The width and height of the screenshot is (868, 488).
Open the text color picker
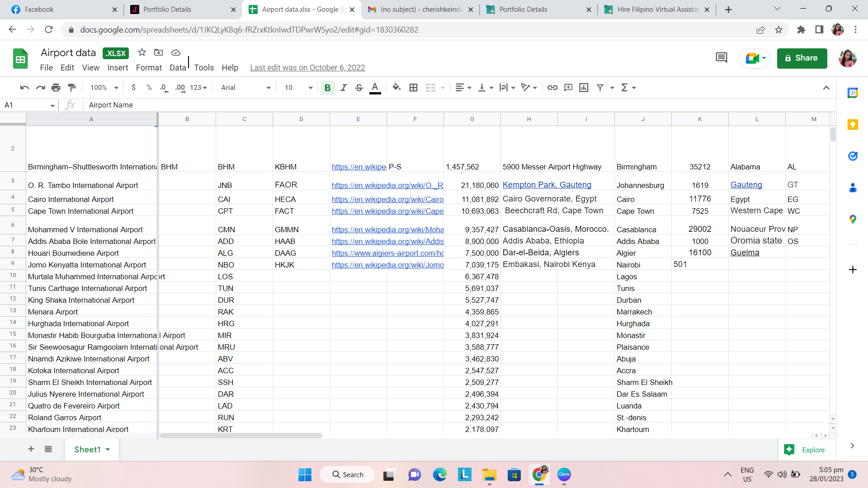(x=375, y=88)
